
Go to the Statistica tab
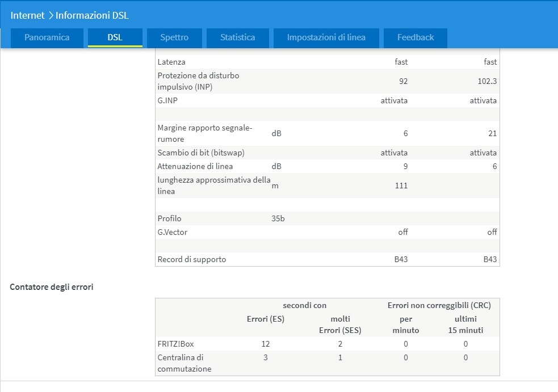[x=237, y=37]
